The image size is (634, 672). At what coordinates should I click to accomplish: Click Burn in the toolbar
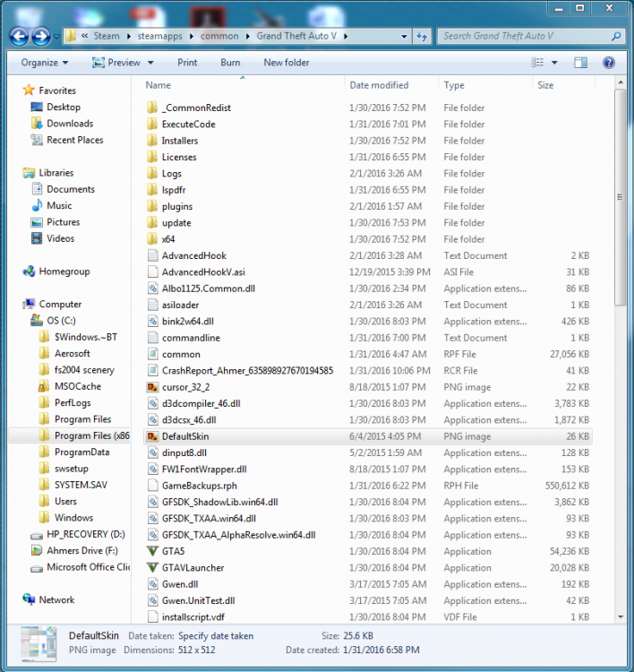(230, 63)
